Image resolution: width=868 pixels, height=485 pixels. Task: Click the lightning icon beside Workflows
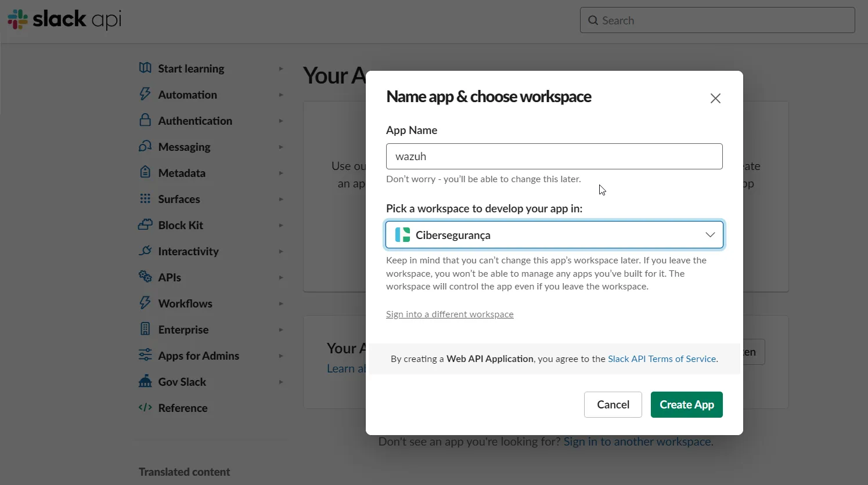click(x=145, y=303)
